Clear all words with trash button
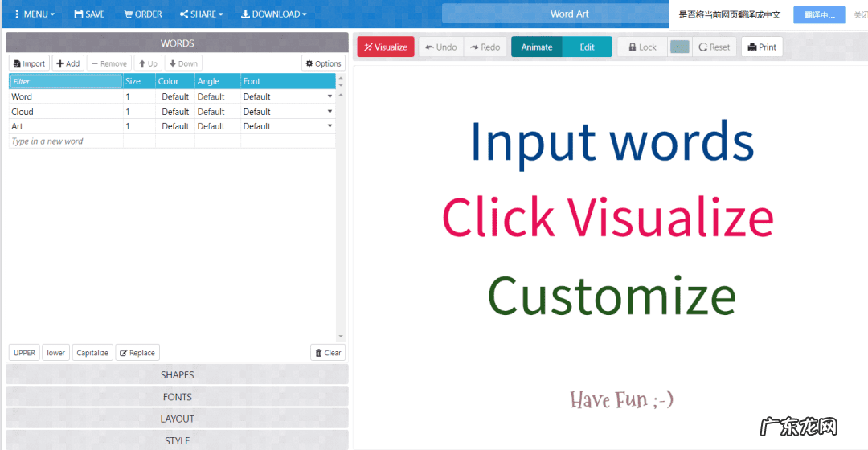This screenshot has height=450, width=868. tap(328, 353)
